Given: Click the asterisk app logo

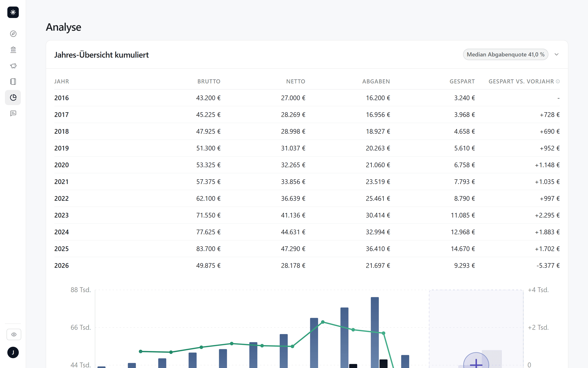Looking at the screenshot, I should coord(13,12).
